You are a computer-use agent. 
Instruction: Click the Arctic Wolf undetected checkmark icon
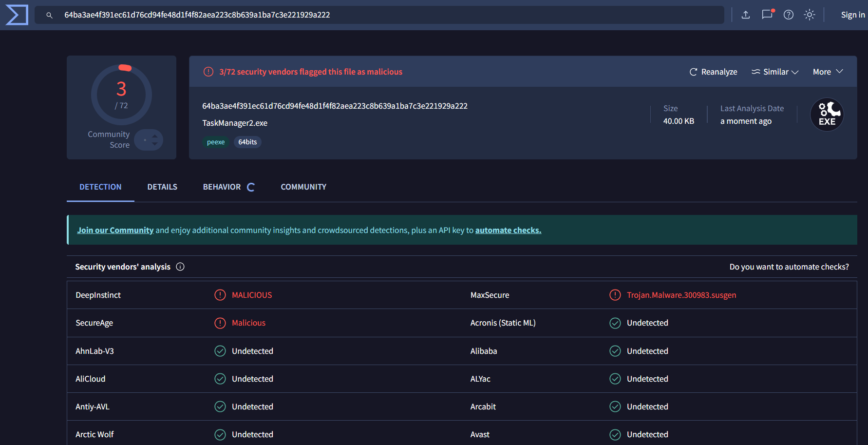[x=220, y=434]
